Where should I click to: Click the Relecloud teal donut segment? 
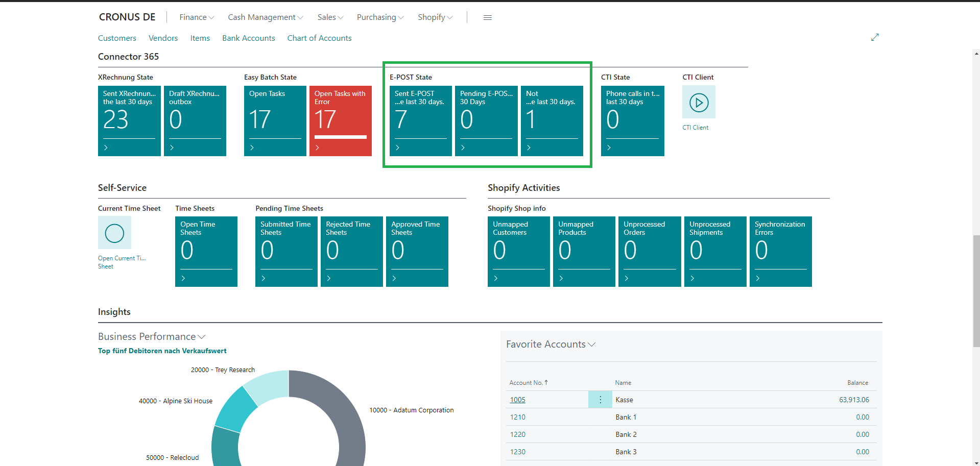[x=225, y=448]
